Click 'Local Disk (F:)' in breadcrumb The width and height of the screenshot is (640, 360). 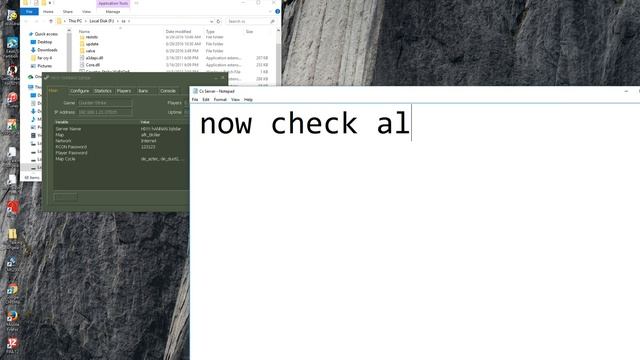[x=102, y=21]
